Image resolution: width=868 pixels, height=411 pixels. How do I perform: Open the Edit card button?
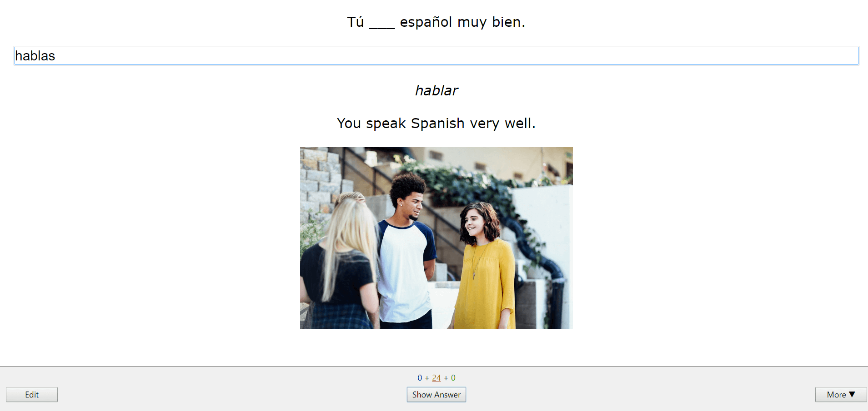tap(32, 395)
